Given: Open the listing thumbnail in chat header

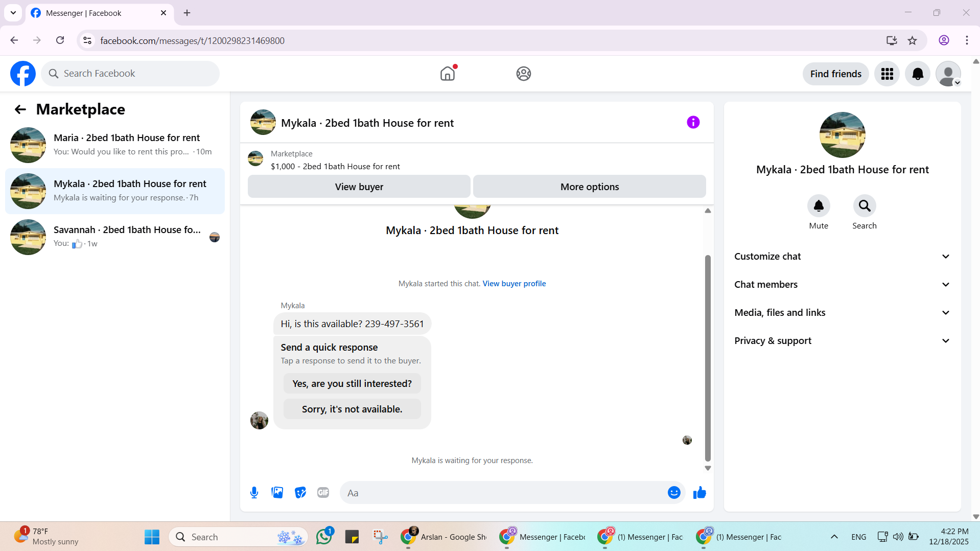Looking at the screenshot, I should pos(263,123).
